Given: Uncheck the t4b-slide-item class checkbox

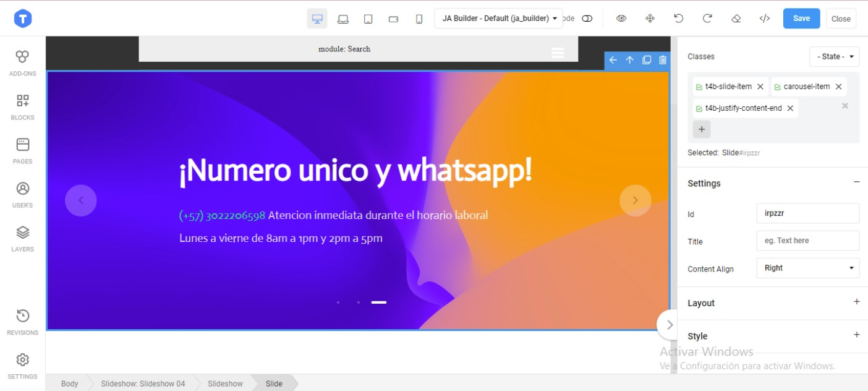Looking at the screenshot, I should click(x=699, y=87).
